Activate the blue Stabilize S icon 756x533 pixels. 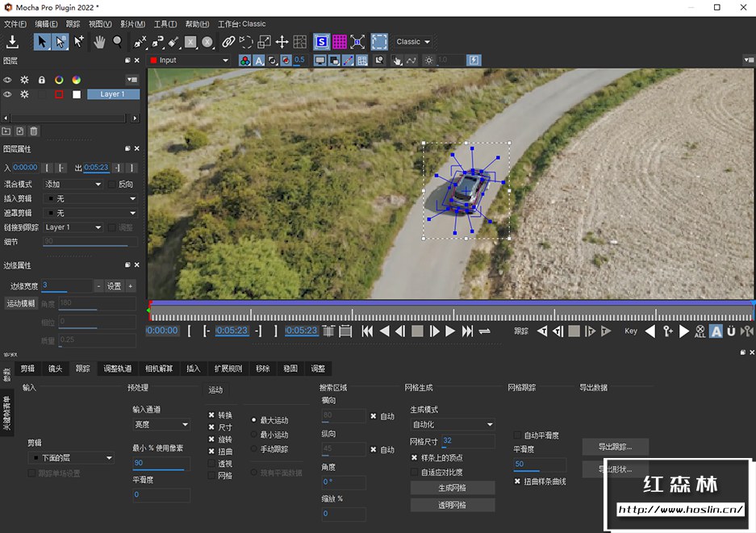coord(322,41)
